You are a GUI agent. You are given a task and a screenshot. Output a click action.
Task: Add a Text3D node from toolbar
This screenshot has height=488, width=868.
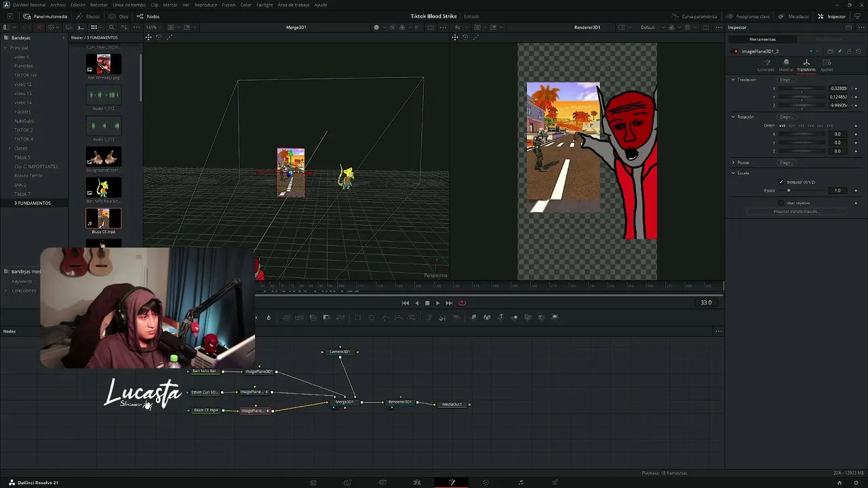click(501, 317)
